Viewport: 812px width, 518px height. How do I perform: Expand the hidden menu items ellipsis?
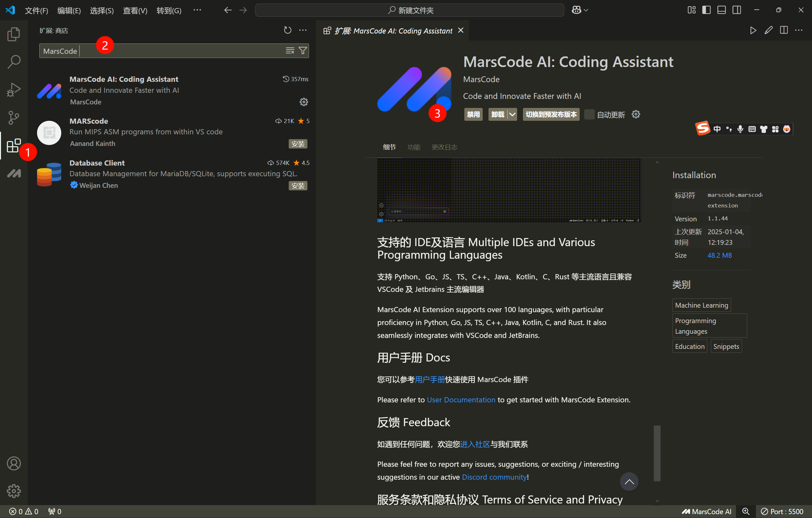(x=197, y=10)
